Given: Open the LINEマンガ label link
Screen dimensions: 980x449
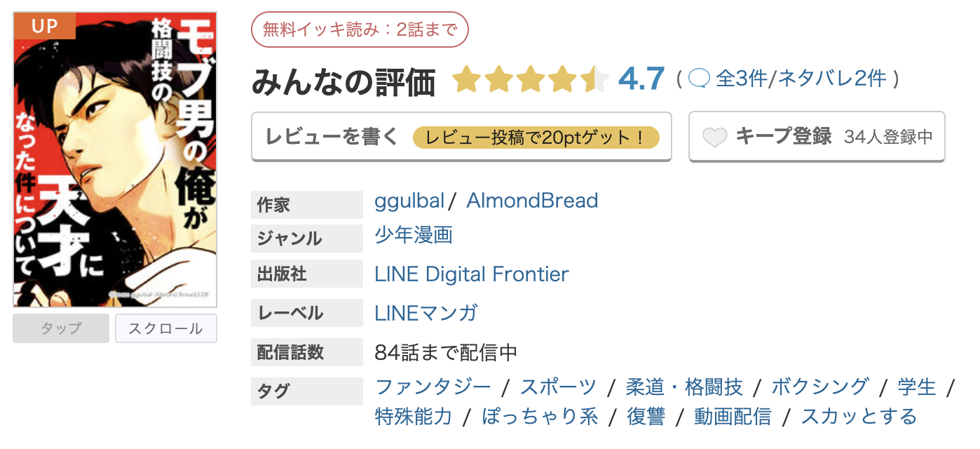Looking at the screenshot, I should click(x=426, y=313).
